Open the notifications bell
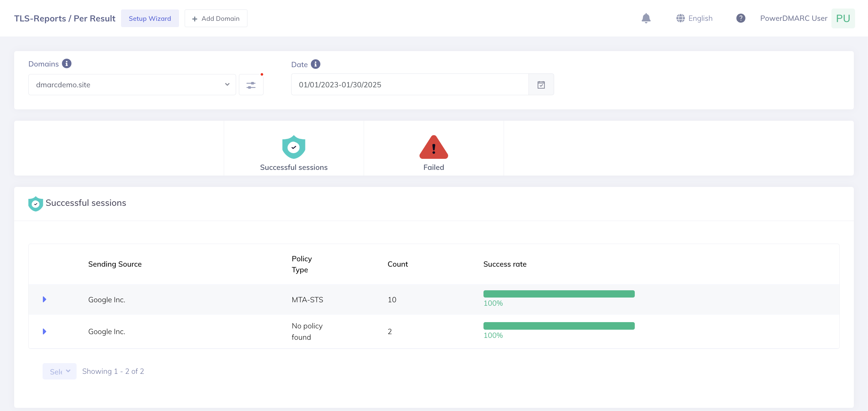The image size is (868, 411). (x=645, y=18)
